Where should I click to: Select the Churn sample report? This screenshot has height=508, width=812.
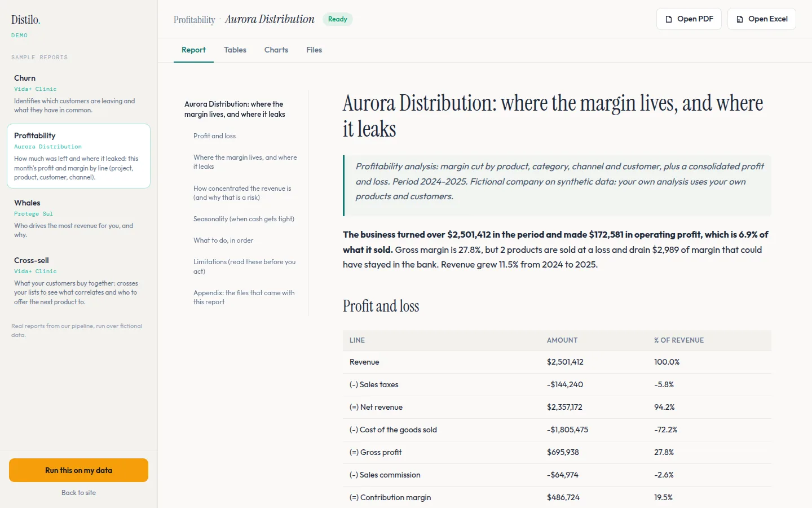78,94
